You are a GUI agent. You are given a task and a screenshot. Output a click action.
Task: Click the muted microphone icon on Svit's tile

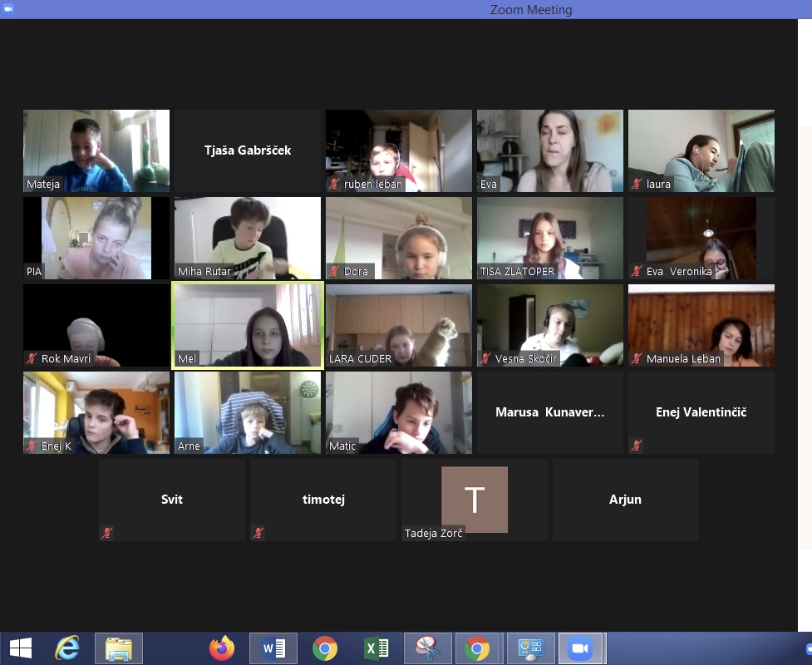107,533
